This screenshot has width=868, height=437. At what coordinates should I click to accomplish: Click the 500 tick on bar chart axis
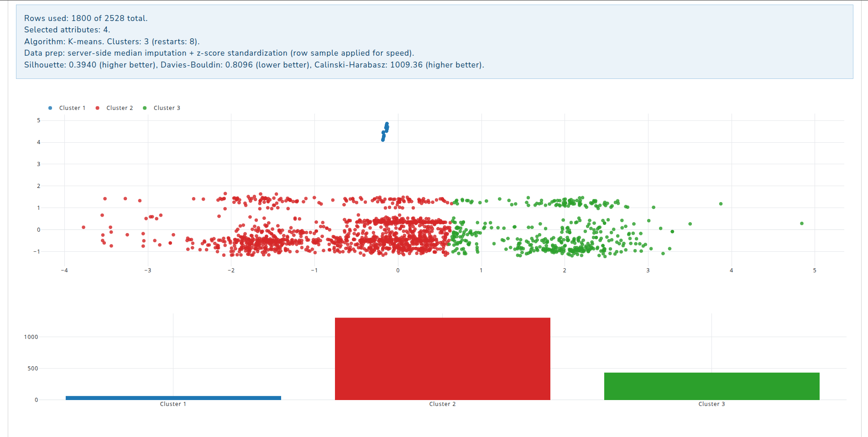click(33, 369)
